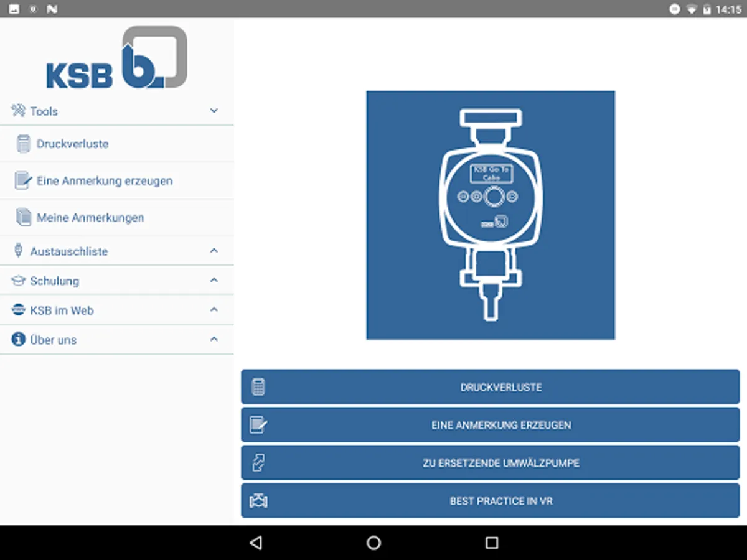Select the Schulung menu header

[117, 281]
